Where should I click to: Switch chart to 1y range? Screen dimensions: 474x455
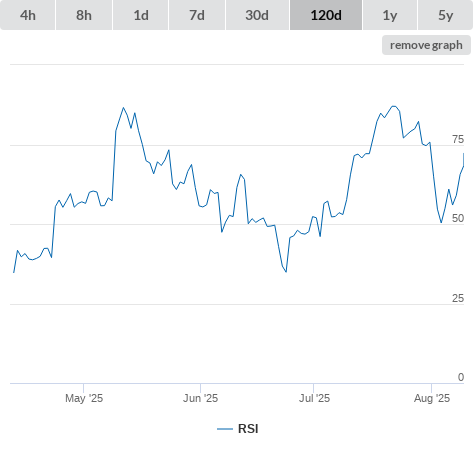[x=390, y=15]
